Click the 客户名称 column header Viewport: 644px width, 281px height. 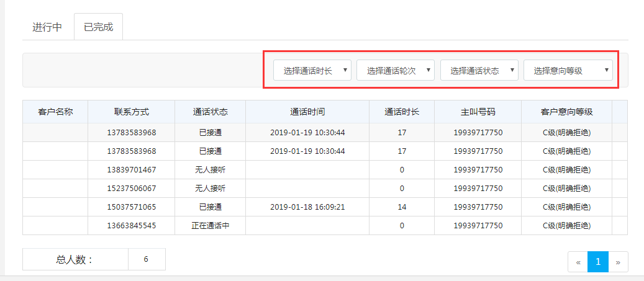point(55,112)
